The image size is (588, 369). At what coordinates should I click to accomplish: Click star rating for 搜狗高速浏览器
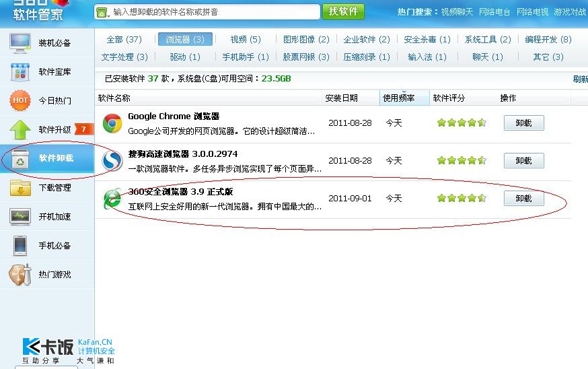click(x=462, y=161)
